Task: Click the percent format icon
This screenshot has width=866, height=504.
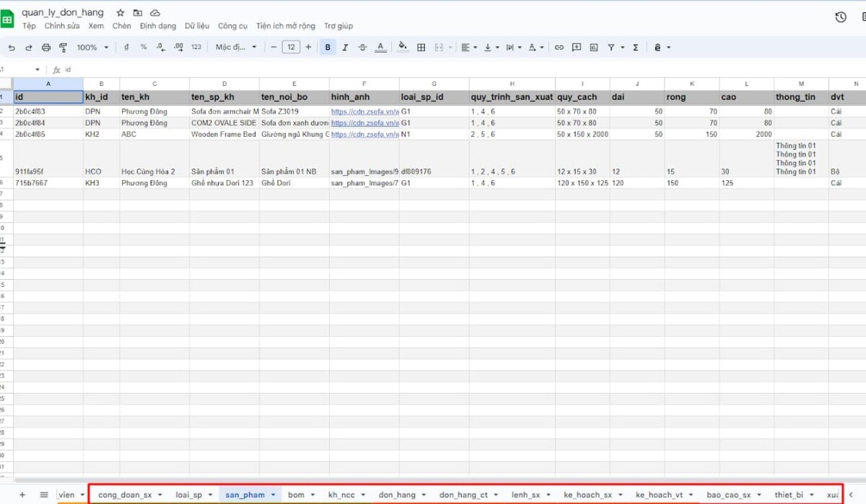Action: pyautogui.click(x=144, y=47)
